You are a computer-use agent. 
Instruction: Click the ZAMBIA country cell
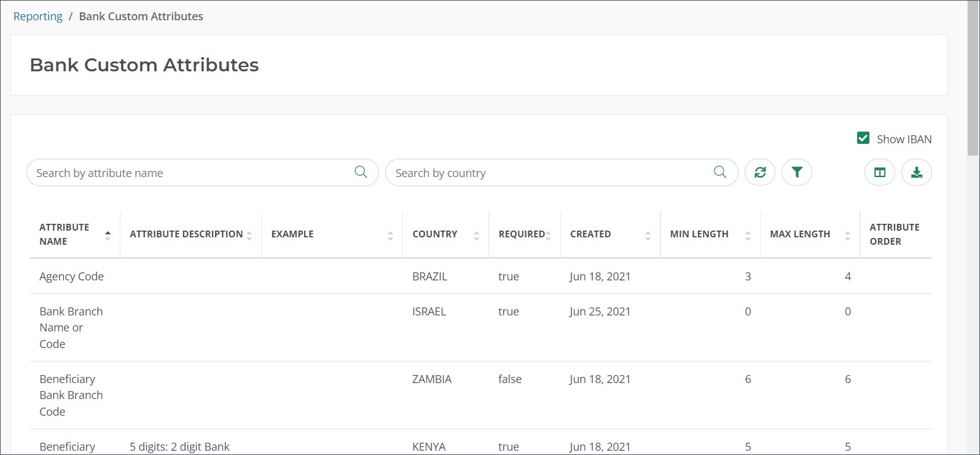coord(432,379)
